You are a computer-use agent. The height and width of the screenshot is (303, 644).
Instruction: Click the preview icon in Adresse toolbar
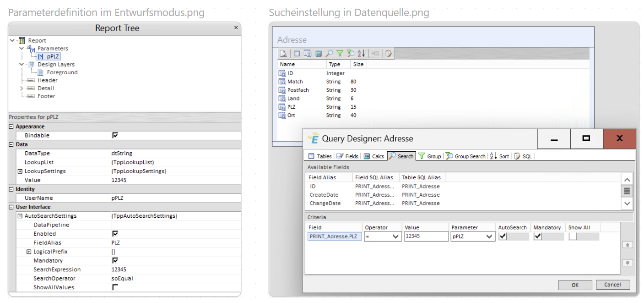tap(283, 54)
